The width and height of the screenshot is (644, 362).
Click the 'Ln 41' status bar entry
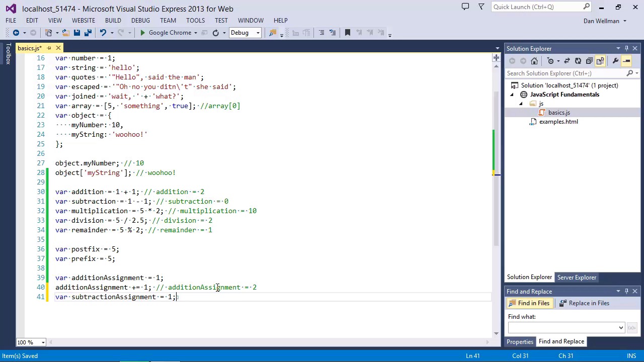point(472,356)
